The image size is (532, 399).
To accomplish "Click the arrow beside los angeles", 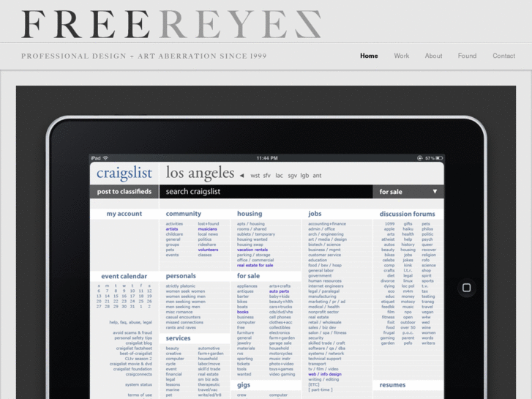I will click(x=241, y=176).
